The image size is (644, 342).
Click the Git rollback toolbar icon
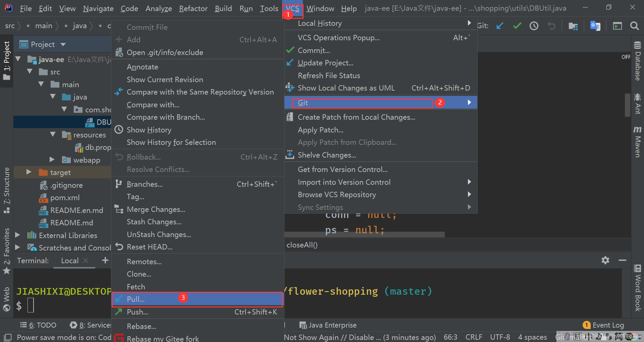click(x=551, y=26)
